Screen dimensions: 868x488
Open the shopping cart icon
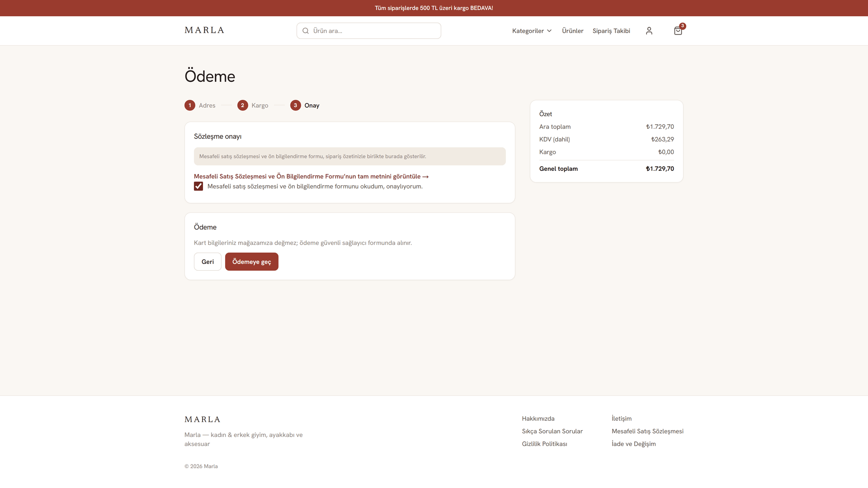pos(678,31)
